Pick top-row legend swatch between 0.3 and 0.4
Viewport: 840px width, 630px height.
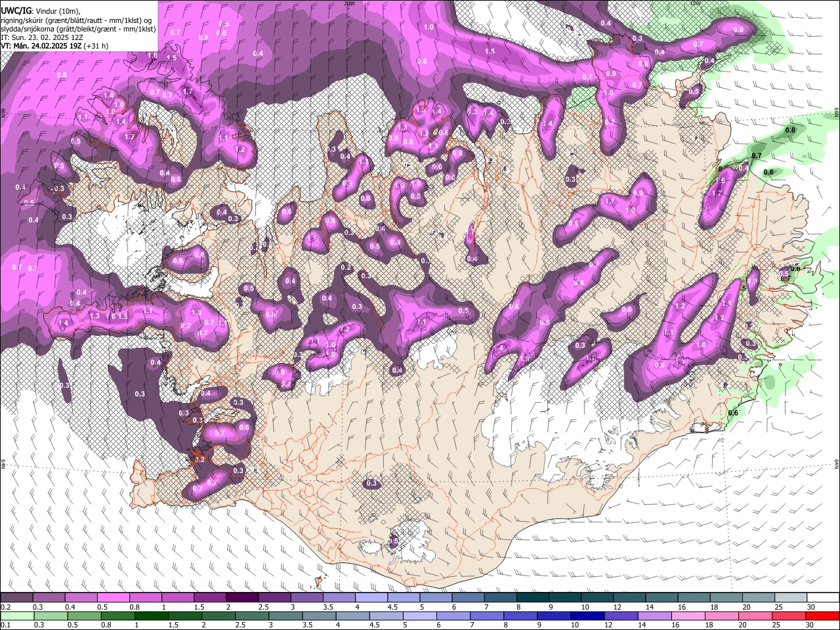50,598
